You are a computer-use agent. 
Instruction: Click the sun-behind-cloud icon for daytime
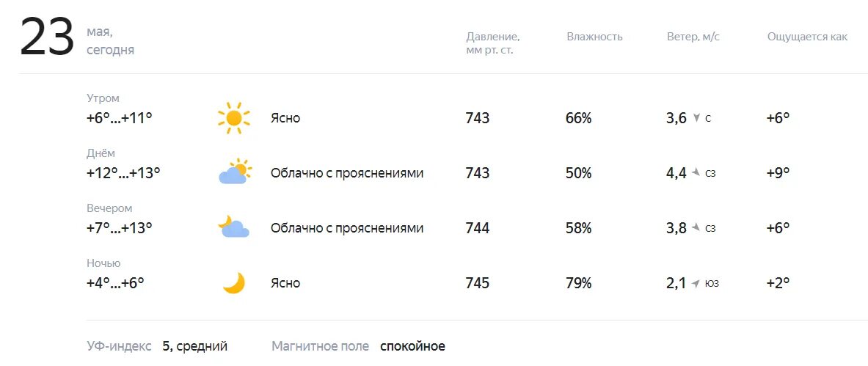tap(235, 172)
